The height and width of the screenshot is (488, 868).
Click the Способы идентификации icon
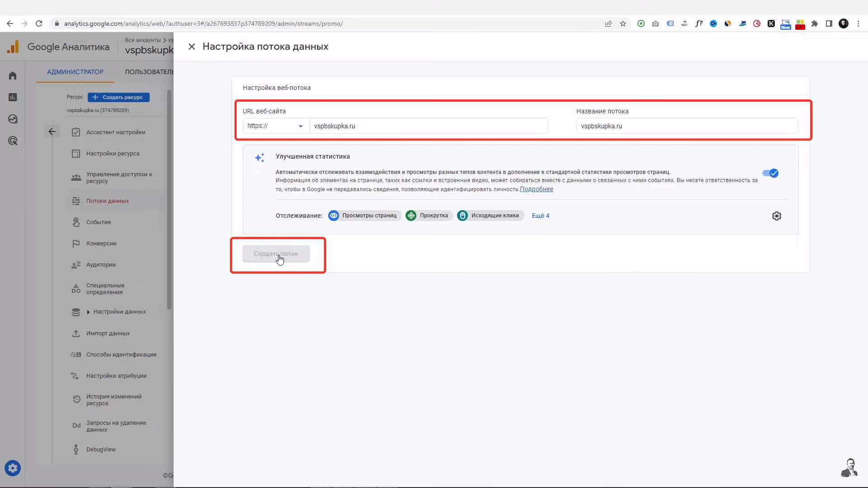click(x=76, y=355)
